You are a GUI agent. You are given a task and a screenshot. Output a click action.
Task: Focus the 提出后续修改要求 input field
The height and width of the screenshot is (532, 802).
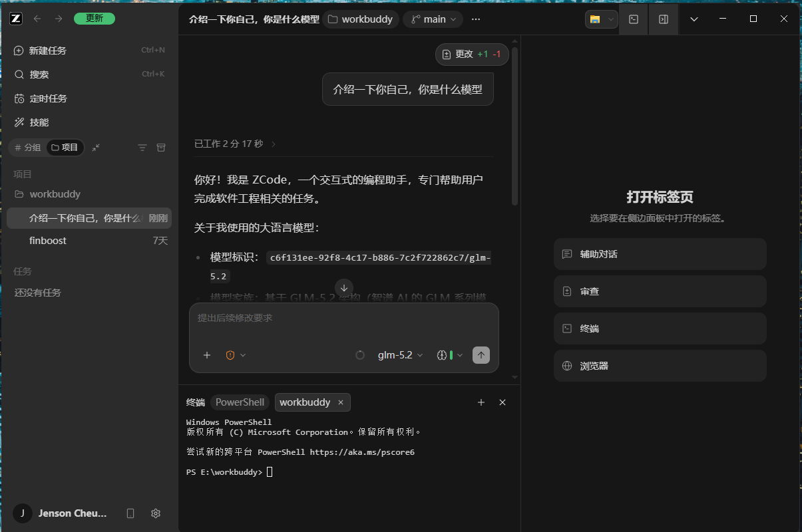(344, 319)
